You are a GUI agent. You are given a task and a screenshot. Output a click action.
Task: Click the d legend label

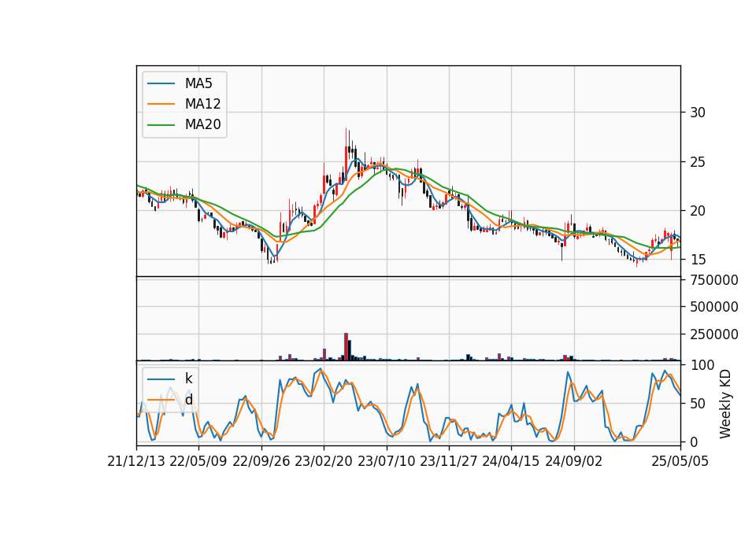pyautogui.click(x=189, y=400)
